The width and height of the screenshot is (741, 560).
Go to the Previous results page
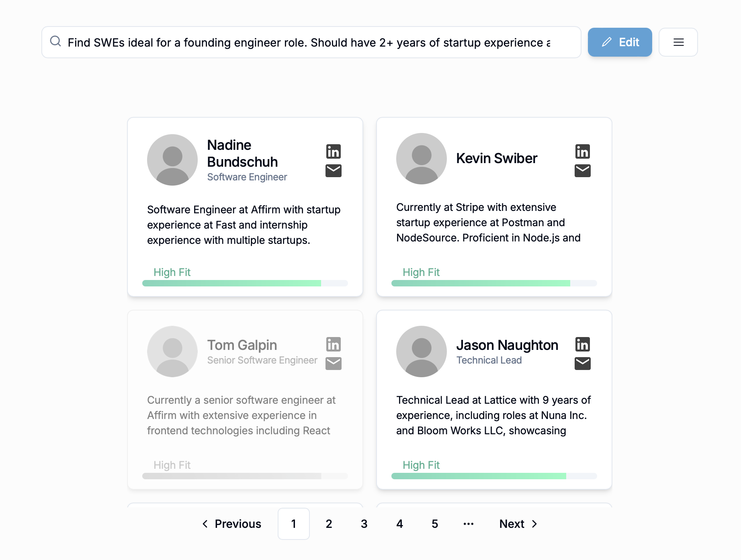(x=232, y=524)
